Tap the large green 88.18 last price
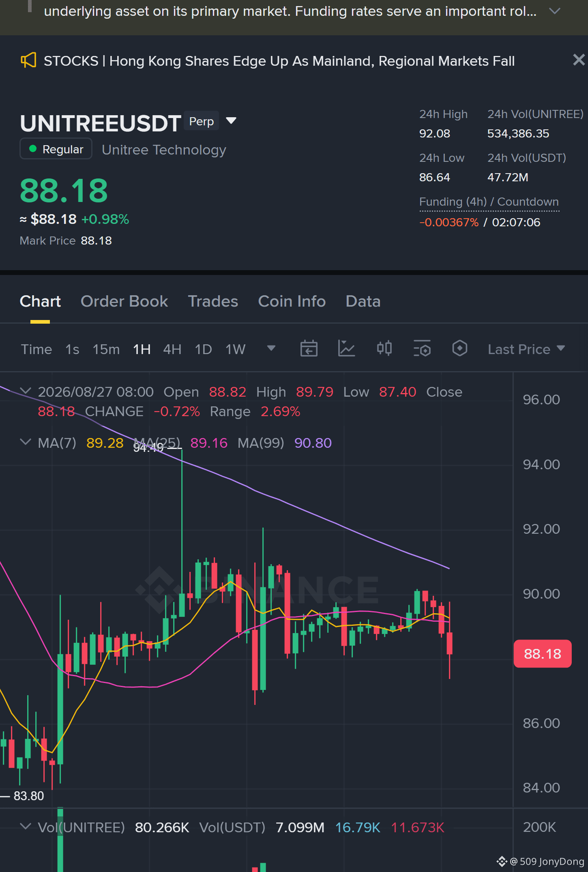Image resolution: width=588 pixels, height=872 pixels. pyautogui.click(x=64, y=191)
